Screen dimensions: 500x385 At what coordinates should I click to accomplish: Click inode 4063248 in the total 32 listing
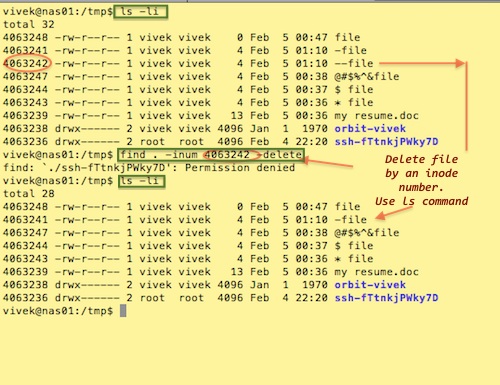(x=25, y=37)
